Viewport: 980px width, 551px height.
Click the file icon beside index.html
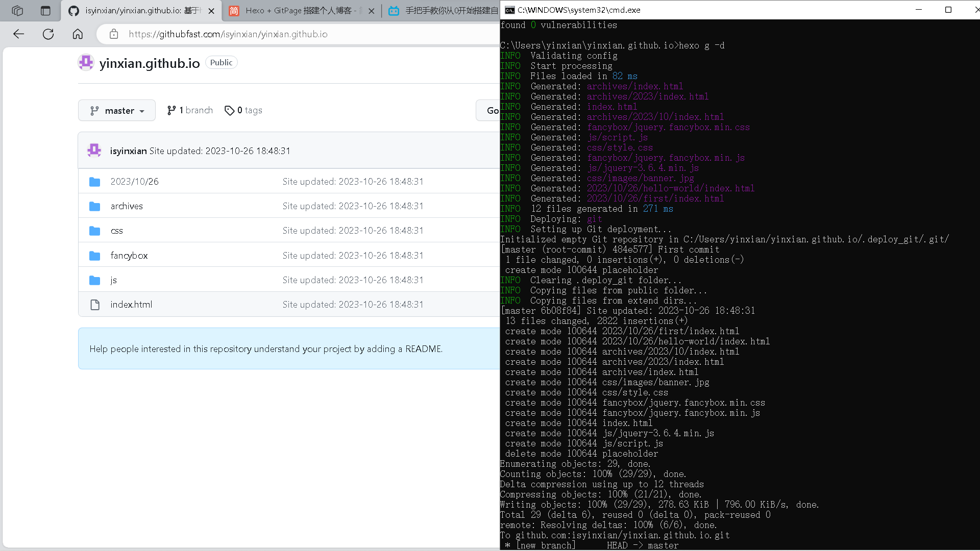coord(95,305)
